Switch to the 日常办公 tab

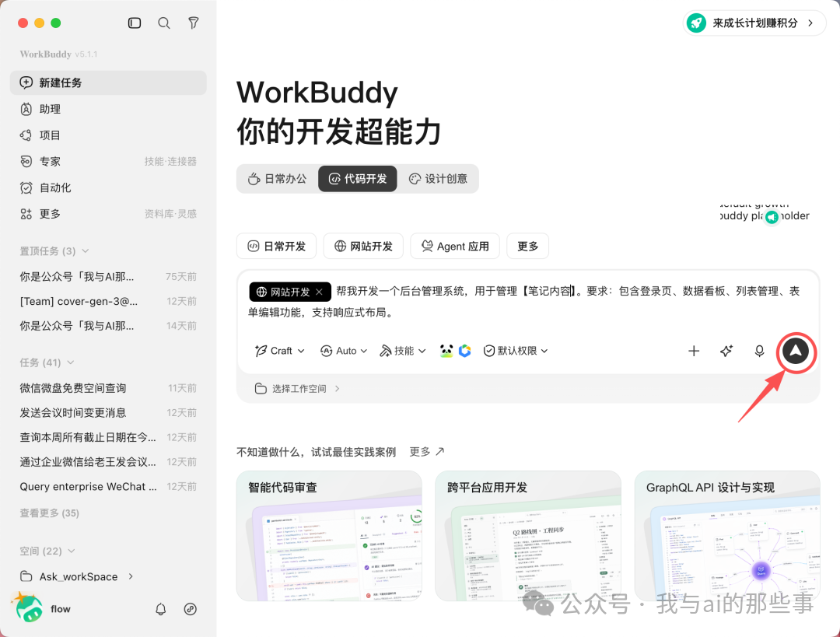(278, 178)
